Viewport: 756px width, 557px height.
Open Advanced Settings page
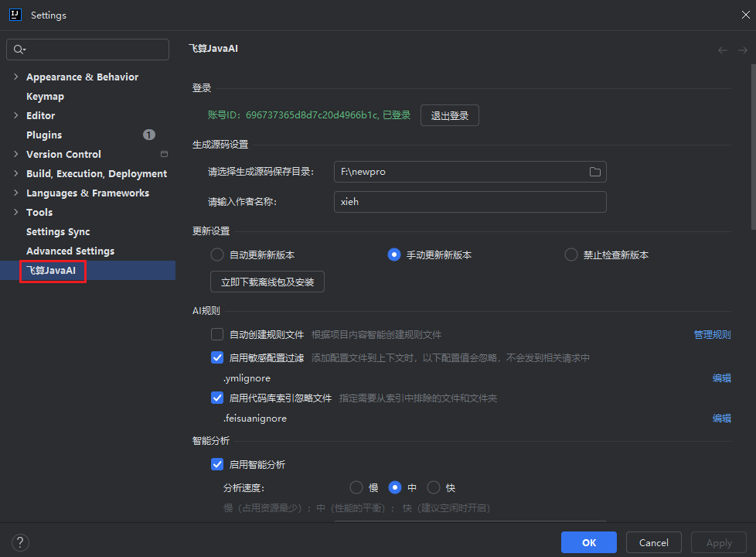[70, 251]
